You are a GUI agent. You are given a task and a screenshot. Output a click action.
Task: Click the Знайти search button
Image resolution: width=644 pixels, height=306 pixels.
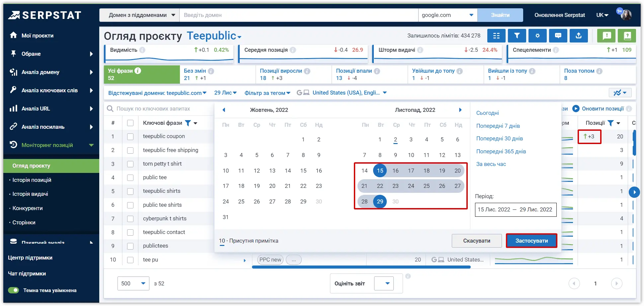(x=500, y=15)
